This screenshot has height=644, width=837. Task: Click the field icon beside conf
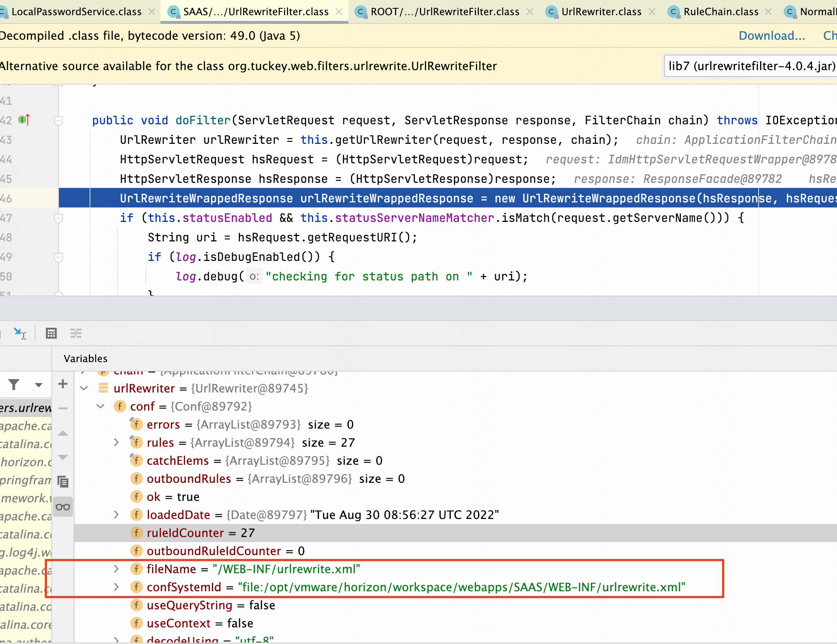coord(120,406)
